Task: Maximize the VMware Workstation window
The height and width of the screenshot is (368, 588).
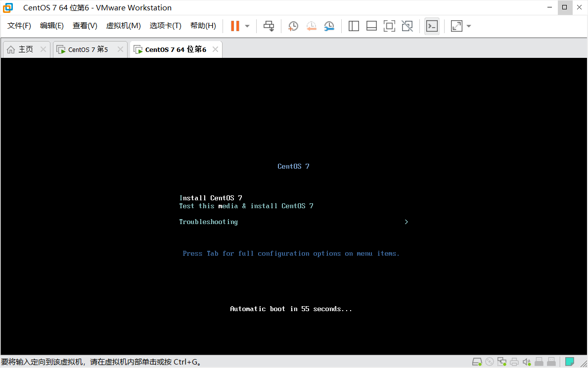Action: click(x=564, y=7)
